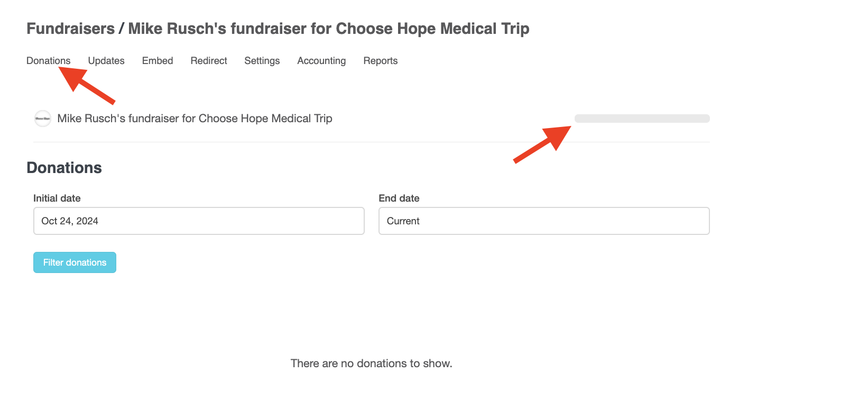Click the Donations section heading
The image size is (868, 418).
[x=64, y=168]
